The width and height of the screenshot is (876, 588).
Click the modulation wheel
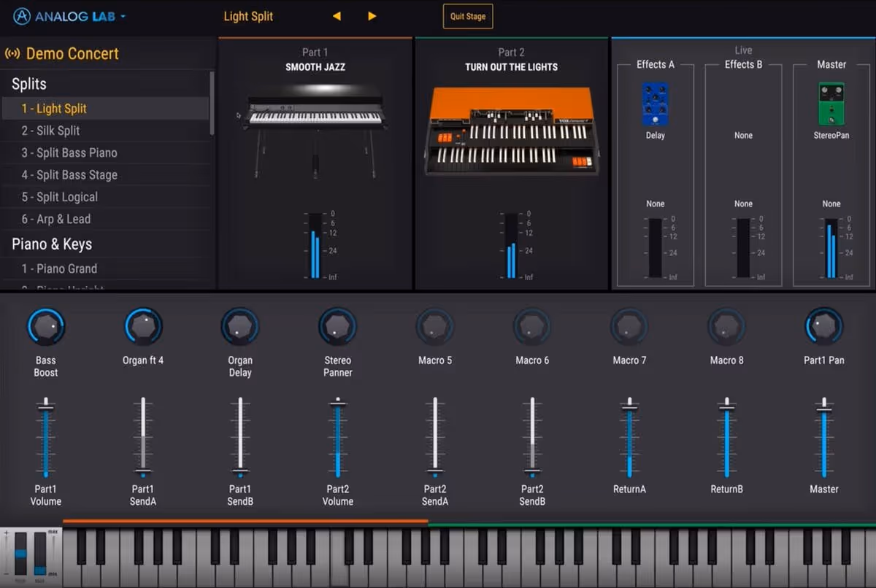click(x=40, y=554)
